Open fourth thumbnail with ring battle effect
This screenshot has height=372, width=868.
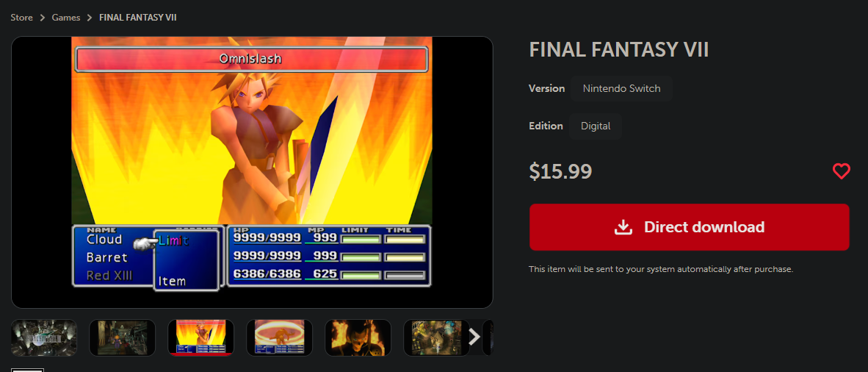(280, 337)
